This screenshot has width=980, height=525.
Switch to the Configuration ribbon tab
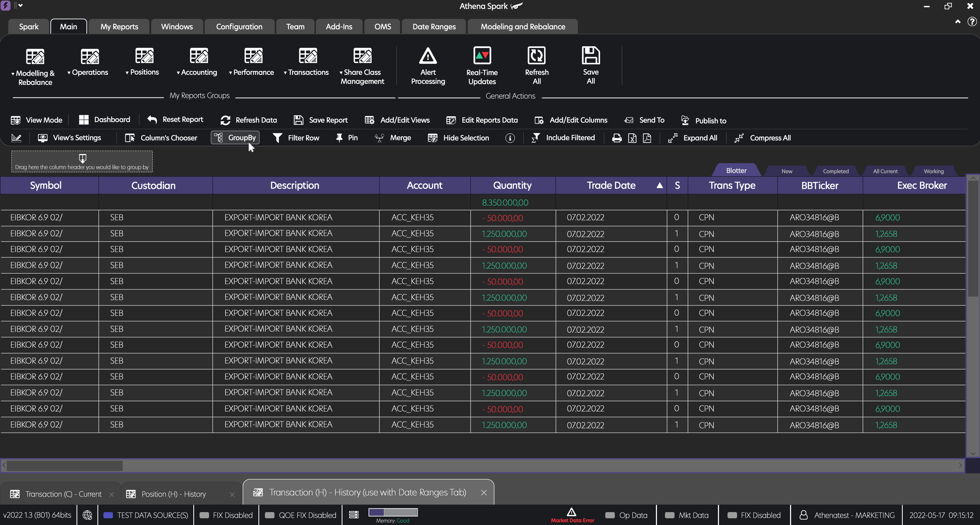click(x=239, y=26)
